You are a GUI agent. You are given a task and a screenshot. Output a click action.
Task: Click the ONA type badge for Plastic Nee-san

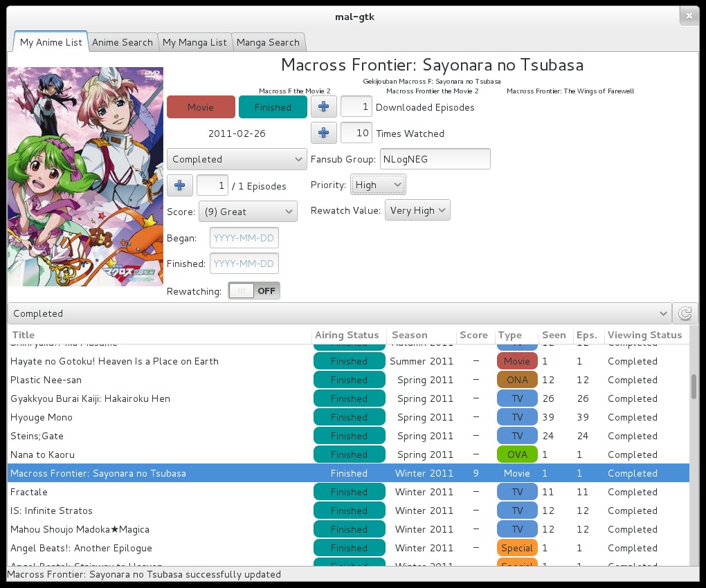[517, 380]
